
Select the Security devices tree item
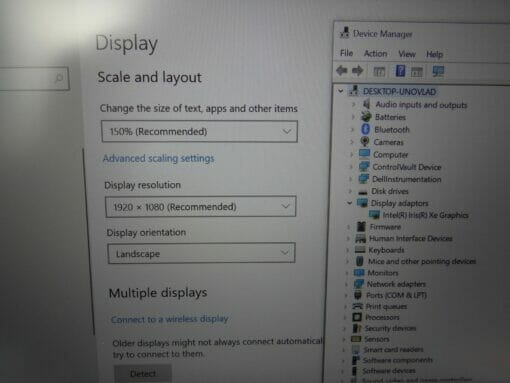pyautogui.click(x=390, y=328)
